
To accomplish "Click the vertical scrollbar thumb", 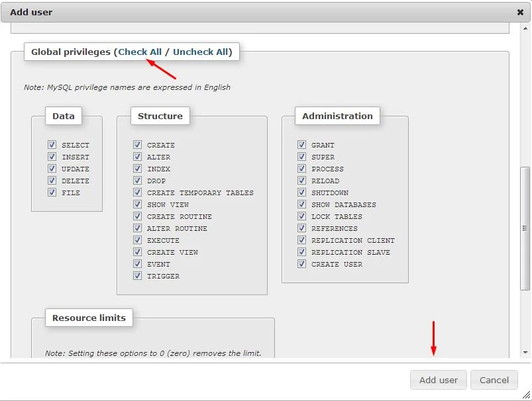I will (x=525, y=228).
